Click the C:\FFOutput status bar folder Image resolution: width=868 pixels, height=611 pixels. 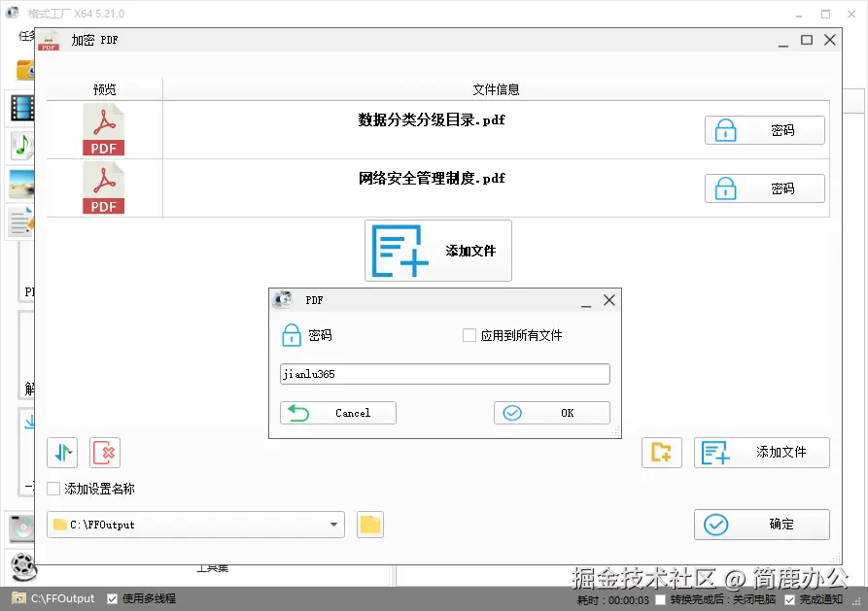coord(53,598)
